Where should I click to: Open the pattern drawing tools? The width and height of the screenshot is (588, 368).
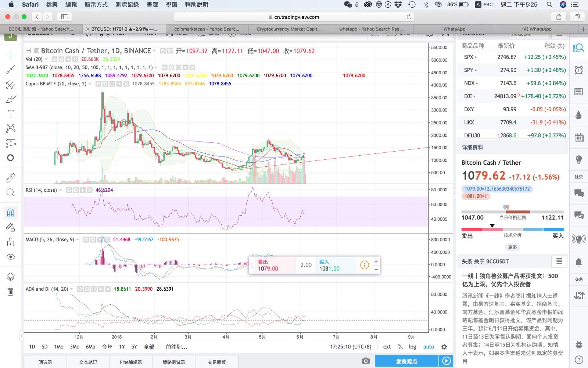click(x=11, y=128)
